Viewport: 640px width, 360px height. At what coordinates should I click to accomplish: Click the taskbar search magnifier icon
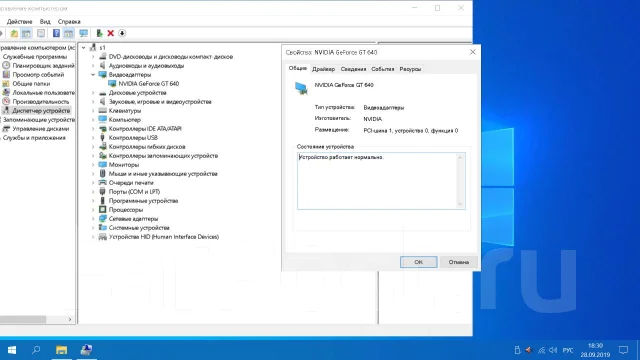tap(36, 350)
